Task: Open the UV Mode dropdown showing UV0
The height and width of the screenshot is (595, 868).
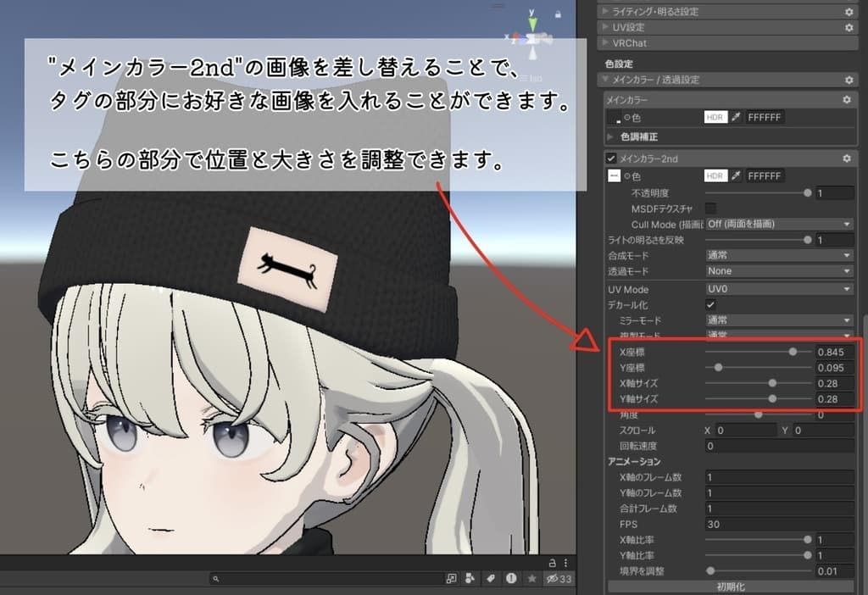Action: 778,289
